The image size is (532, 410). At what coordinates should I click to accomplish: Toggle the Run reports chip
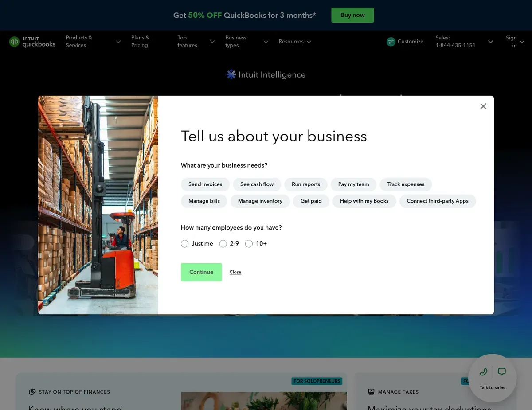pyautogui.click(x=306, y=184)
